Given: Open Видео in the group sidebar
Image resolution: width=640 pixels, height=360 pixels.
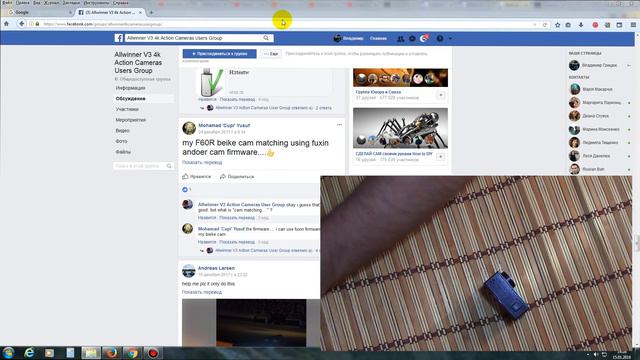Looking at the screenshot, I should click(122, 131).
